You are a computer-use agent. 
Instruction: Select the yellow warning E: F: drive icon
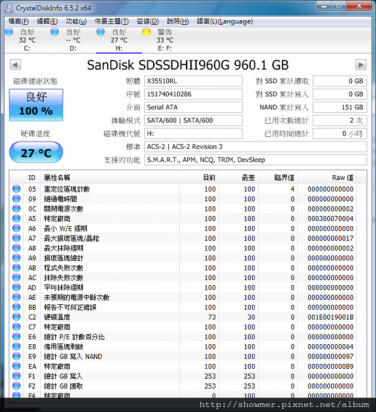146,32
